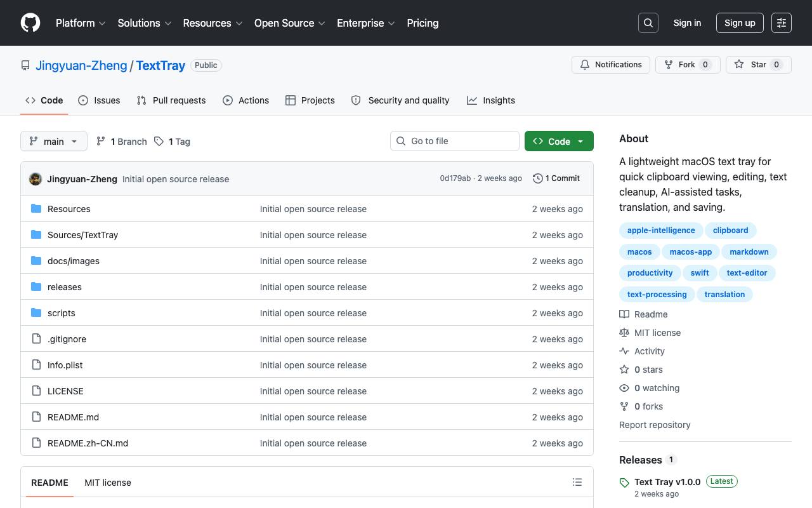Click the clipboard topic tag
Viewport: 812px width, 508px height.
pyautogui.click(x=730, y=231)
